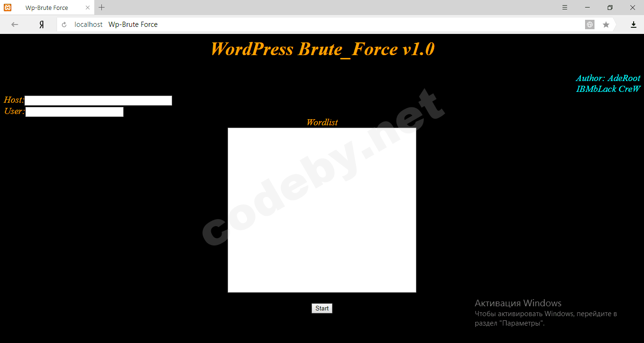
Task: Open a new browser tab
Action: [x=101, y=8]
